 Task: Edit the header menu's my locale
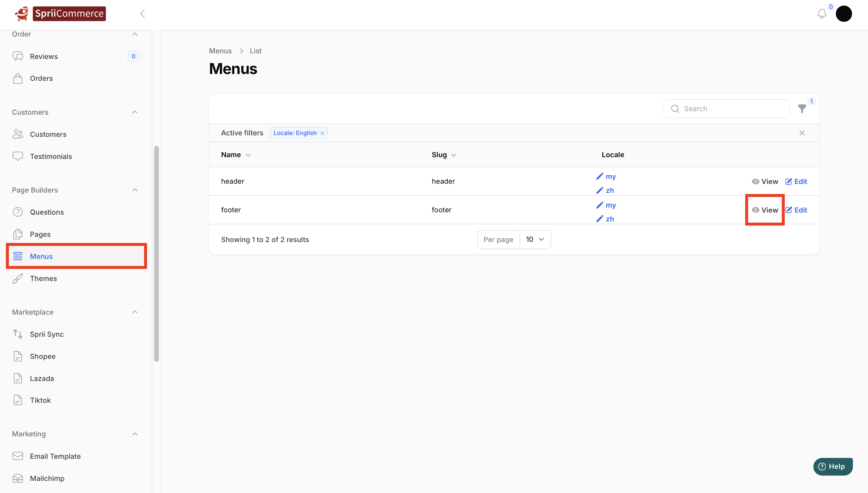[x=606, y=176]
